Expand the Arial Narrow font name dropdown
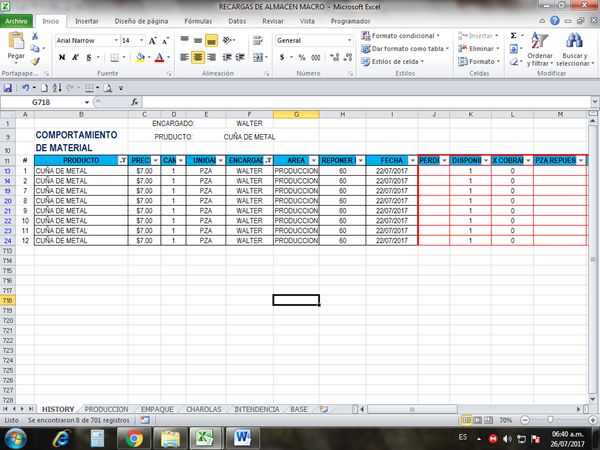The width and height of the screenshot is (600, 450). [x=113, y=40]
